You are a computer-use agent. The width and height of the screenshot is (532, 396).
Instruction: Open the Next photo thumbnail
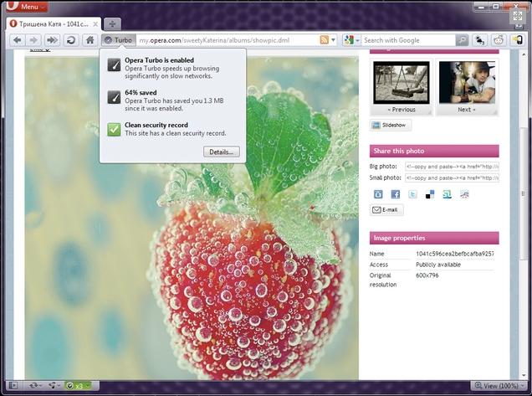pos(468,83)
